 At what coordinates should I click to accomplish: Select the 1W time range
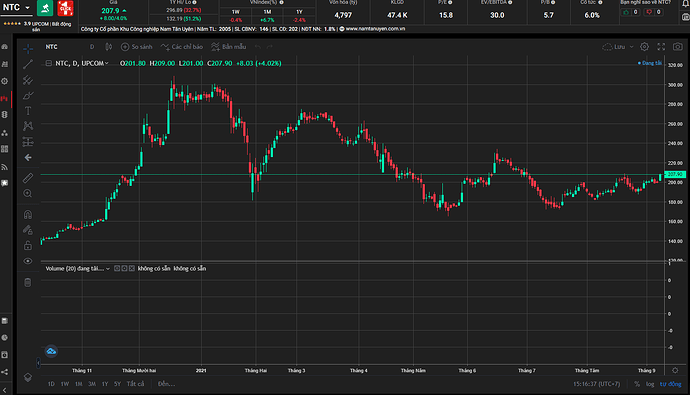[65, 384]
